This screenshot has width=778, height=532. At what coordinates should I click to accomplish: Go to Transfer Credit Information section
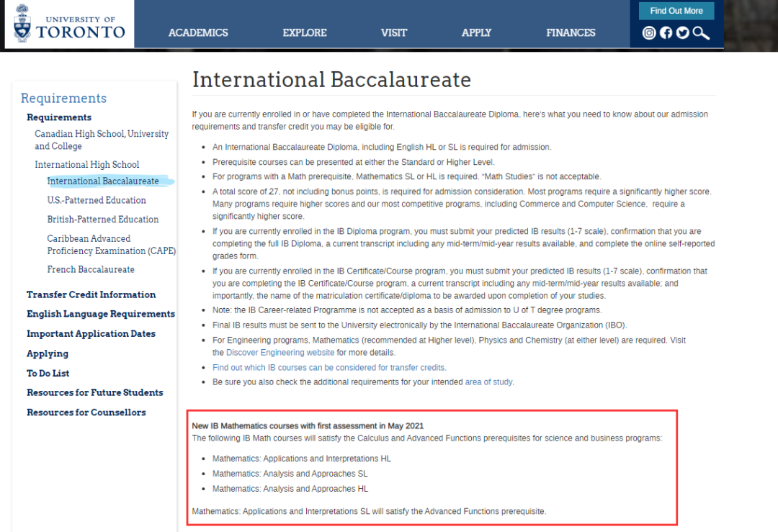tap(91, 294)
